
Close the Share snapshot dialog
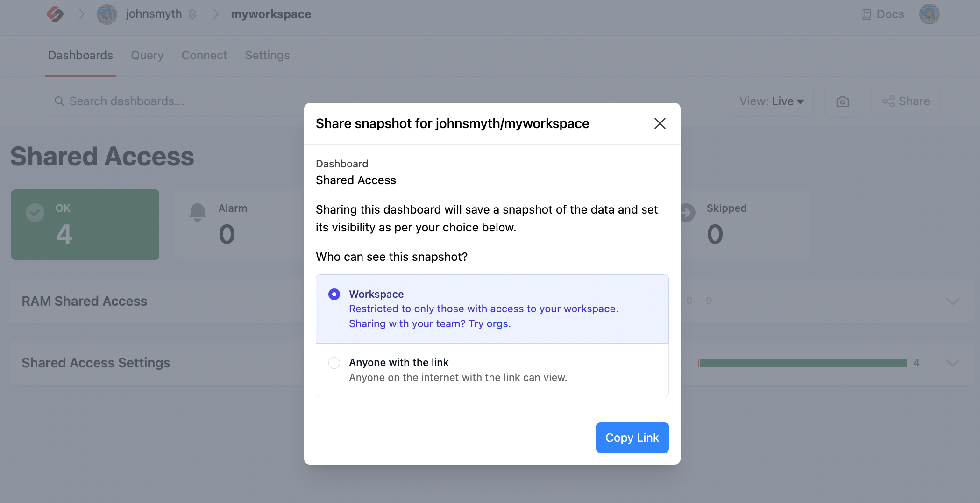(x=660, y=123)
